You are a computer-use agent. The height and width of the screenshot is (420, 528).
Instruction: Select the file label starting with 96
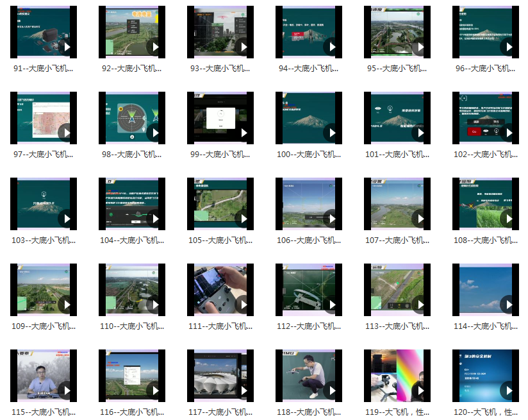tap(486, 69)
